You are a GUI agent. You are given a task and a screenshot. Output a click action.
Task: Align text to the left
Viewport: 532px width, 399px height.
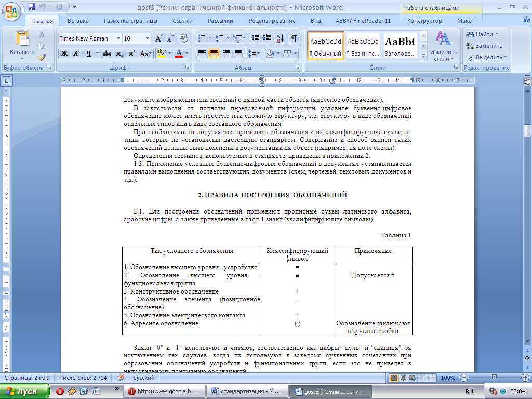pyautogui.click(x=202, y=54)
